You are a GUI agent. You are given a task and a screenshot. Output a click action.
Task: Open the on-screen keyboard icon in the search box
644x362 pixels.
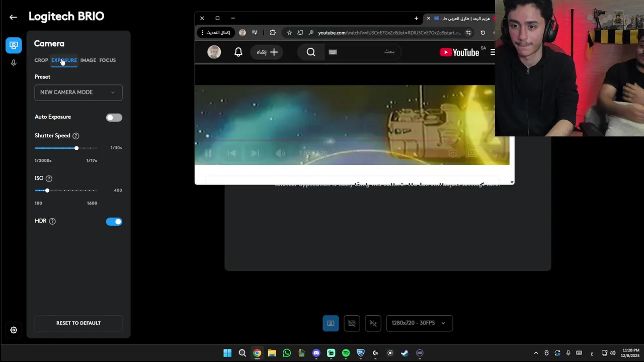pos(333,52)
